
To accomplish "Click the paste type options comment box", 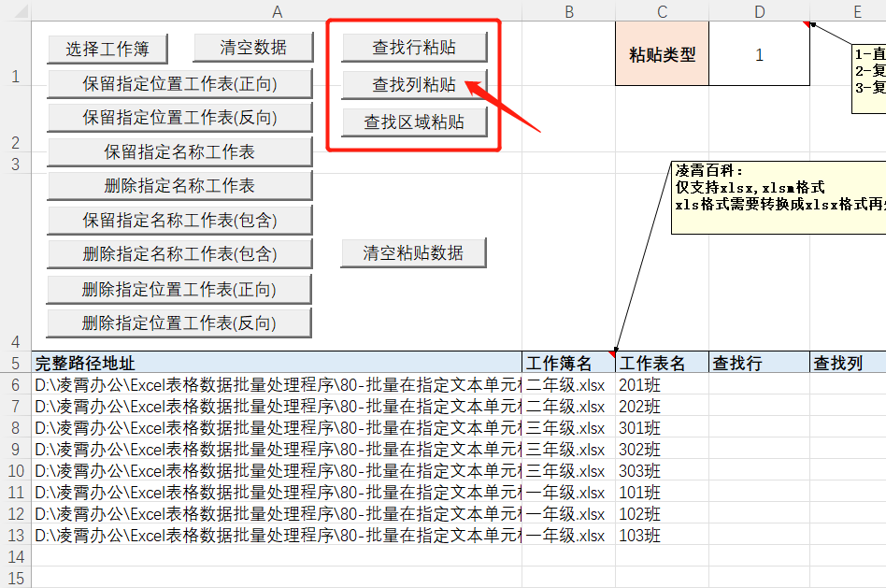I will pos(869,79).
